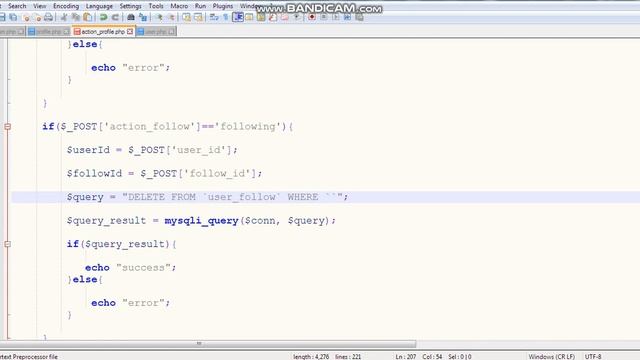
Task: Click the UTF-8 encoding status entry
Action: tap(593, 357)
